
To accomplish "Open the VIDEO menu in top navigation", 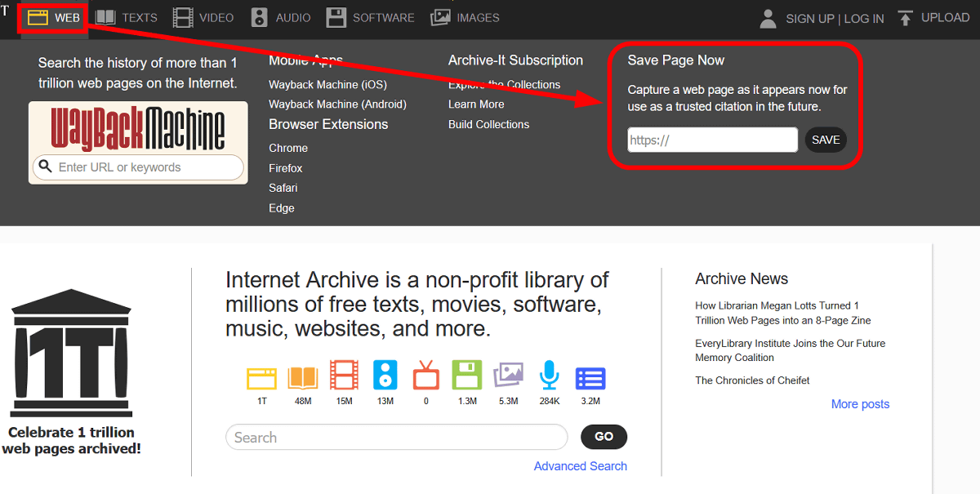I will tap(203, 17).
